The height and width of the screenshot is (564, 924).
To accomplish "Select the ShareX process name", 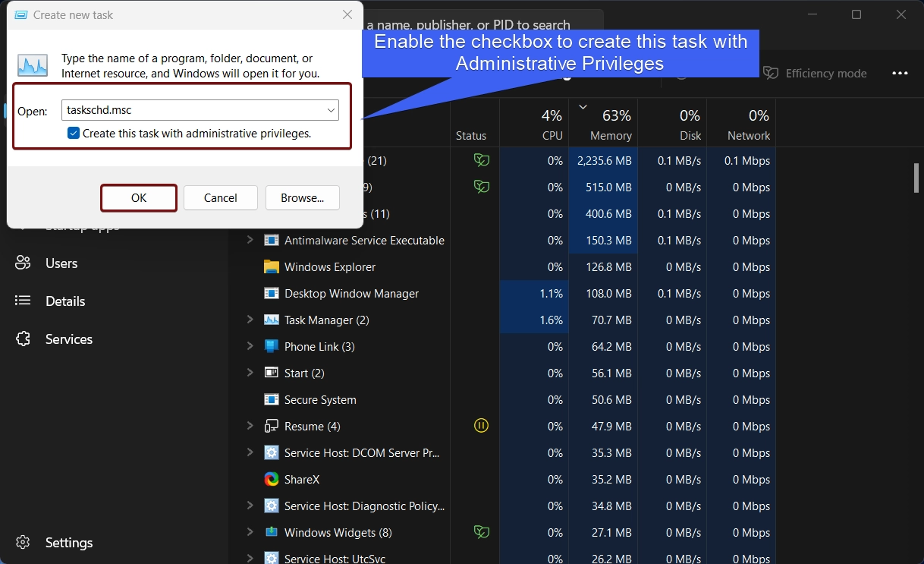I will 302,480.
